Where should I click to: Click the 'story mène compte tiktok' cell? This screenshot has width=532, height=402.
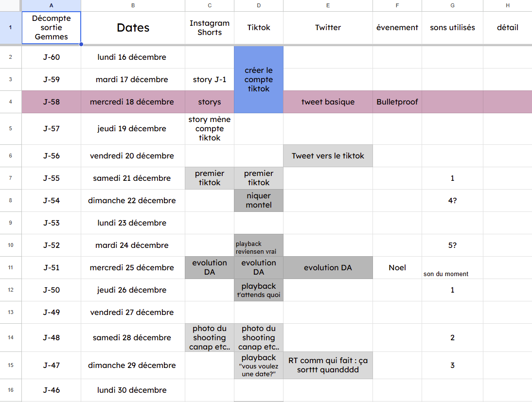pos(209,129)
